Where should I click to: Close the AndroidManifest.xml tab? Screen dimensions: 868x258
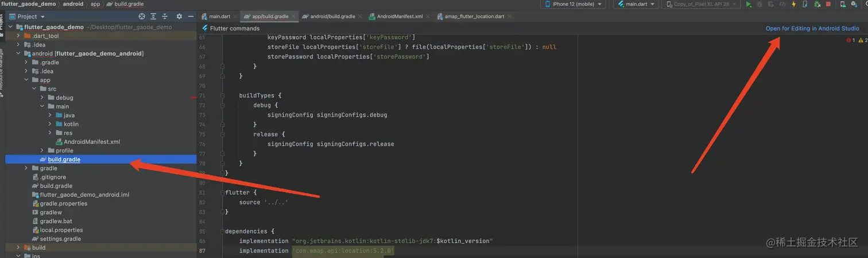(429, 17)
